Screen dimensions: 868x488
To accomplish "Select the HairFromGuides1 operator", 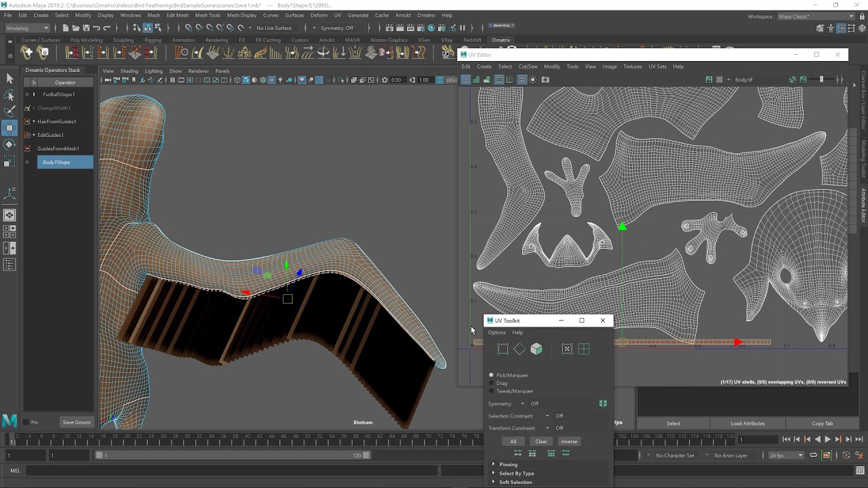I will click(x=57, y=121).
